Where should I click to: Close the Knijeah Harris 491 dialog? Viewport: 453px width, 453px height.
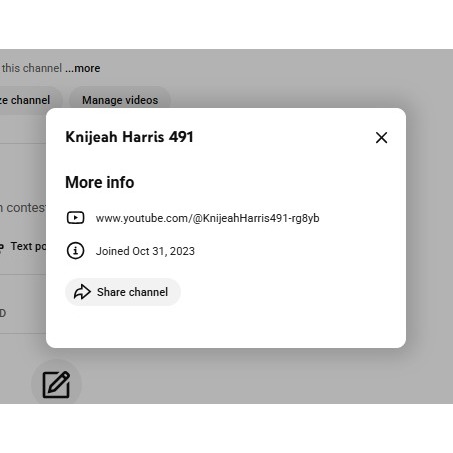coord(381,137)
